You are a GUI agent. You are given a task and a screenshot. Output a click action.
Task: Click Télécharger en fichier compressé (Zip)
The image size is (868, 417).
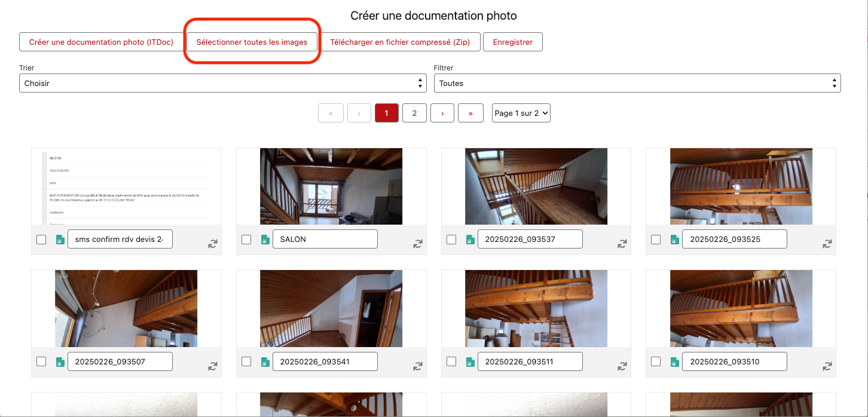pyautogui.click(x=400, y=42)
